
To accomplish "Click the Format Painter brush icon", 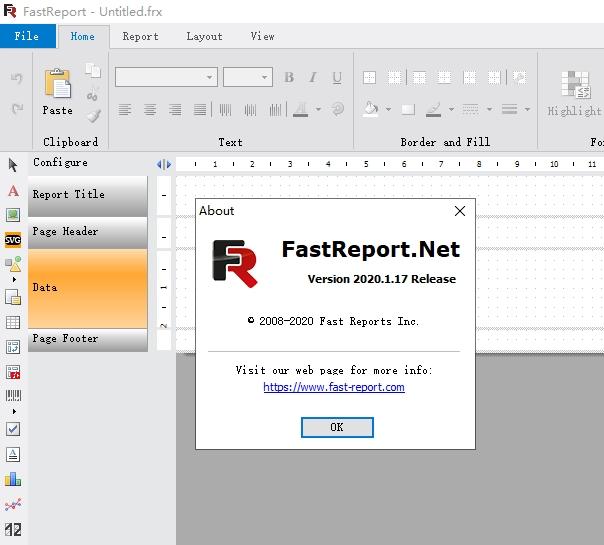I will pos(94,116).
